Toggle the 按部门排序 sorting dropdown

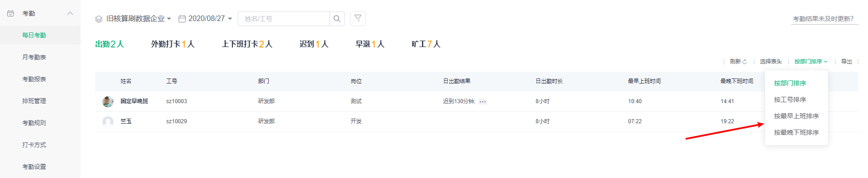coord(811,62)
